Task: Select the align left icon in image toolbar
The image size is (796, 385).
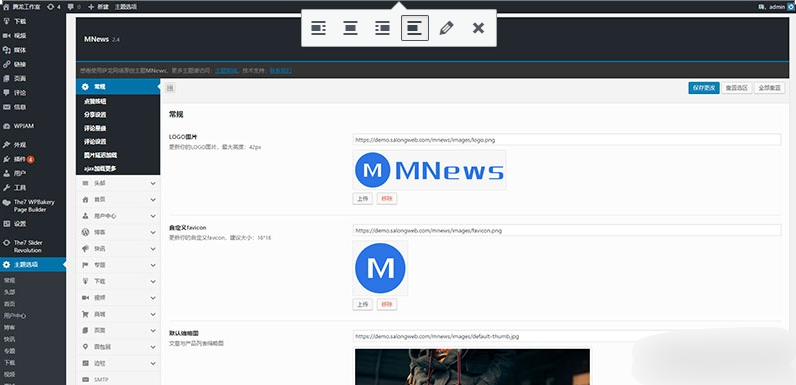Action: pyautogui.click(x=318, y=28)
